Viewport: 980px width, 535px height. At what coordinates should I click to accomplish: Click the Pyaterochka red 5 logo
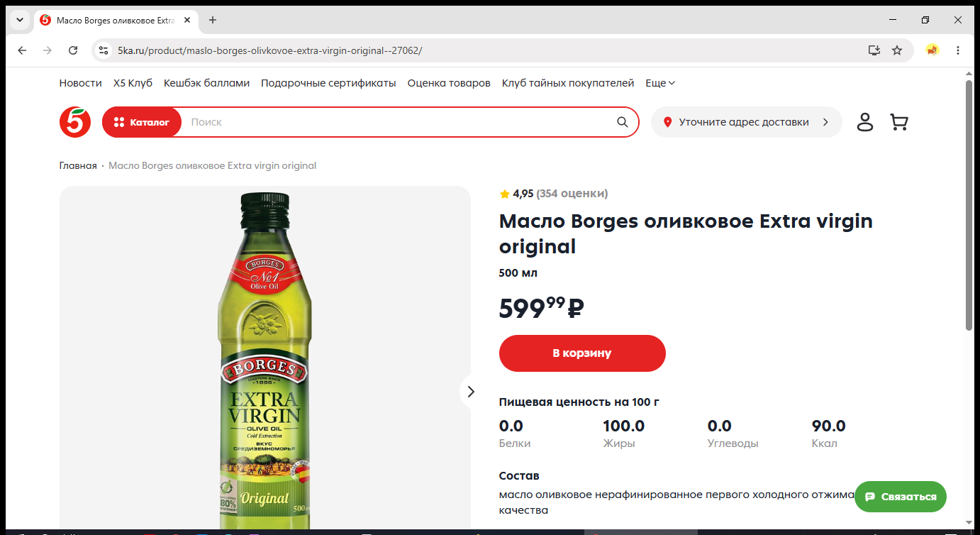[75, 122]
